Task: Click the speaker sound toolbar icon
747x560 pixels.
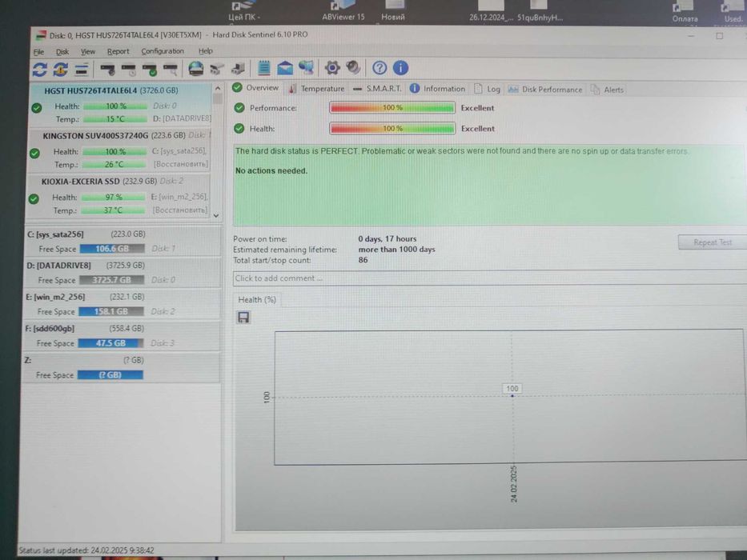Action: point(353,67)
